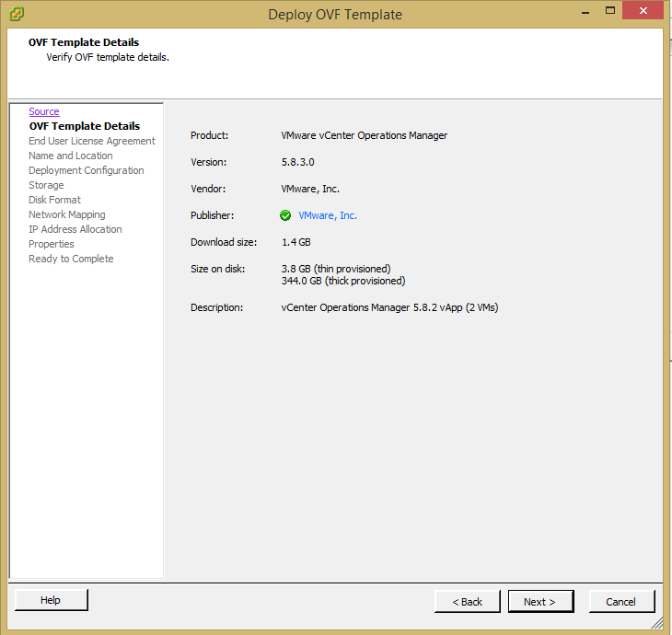Click download size value 1.4 GB

coord(295,242)
